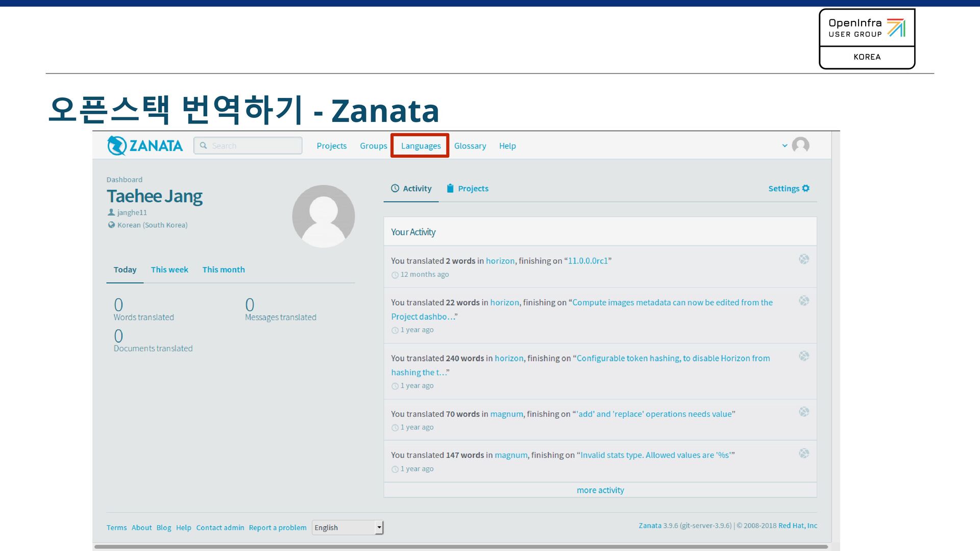The width and height of the screenshot is (980, 551).
Task: Click the Words translated count
Action: [118, 305]
